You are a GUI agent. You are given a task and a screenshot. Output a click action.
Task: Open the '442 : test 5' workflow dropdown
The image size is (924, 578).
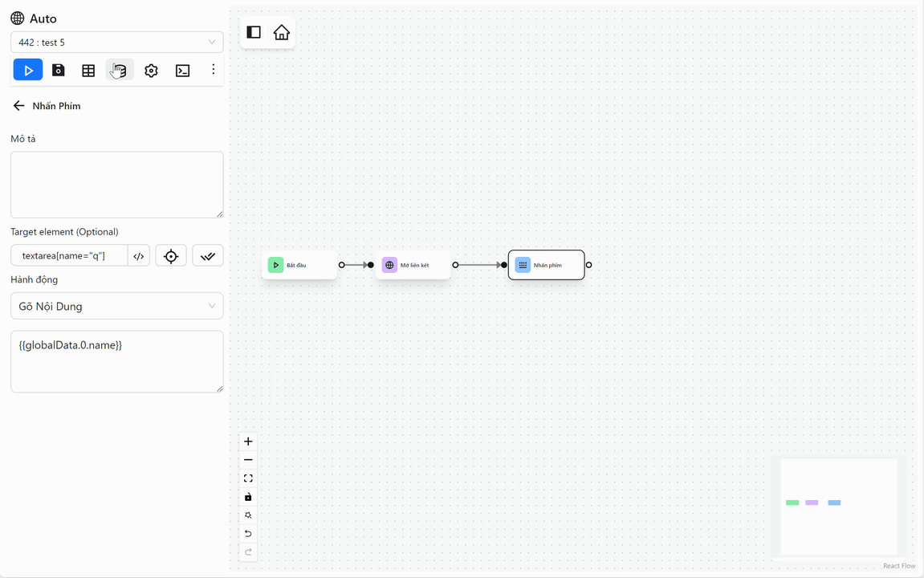[116, 42]
